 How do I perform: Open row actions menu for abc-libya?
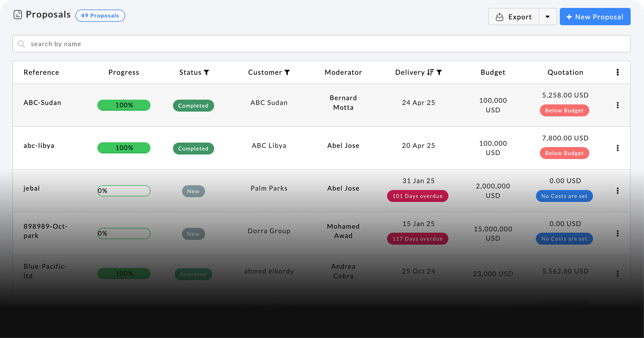617,148
